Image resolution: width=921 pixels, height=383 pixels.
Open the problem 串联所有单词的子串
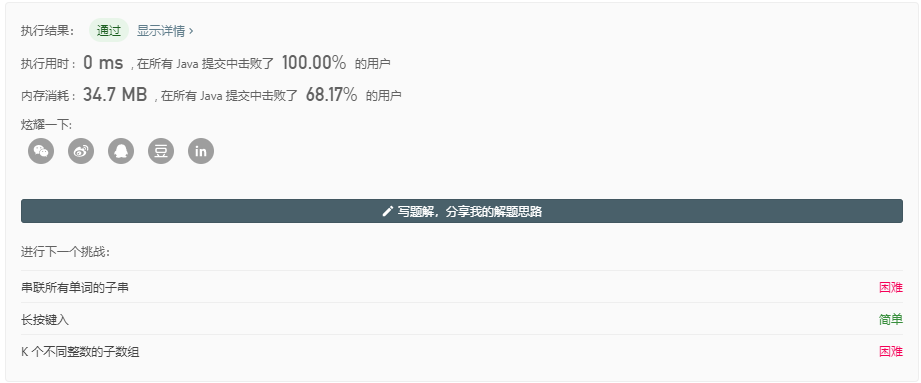pyautogui.click(x=75, y=287)
